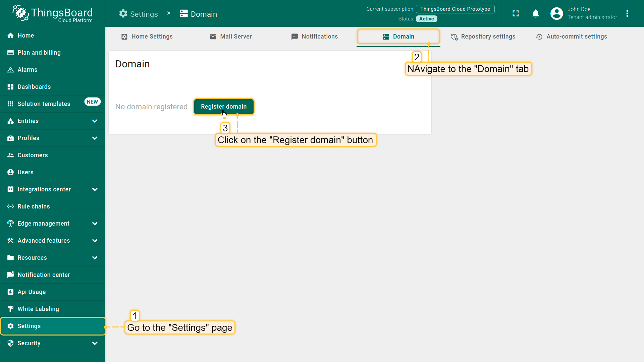
Task: Open Users in the sidebar
Action: (x=53, y=172)
